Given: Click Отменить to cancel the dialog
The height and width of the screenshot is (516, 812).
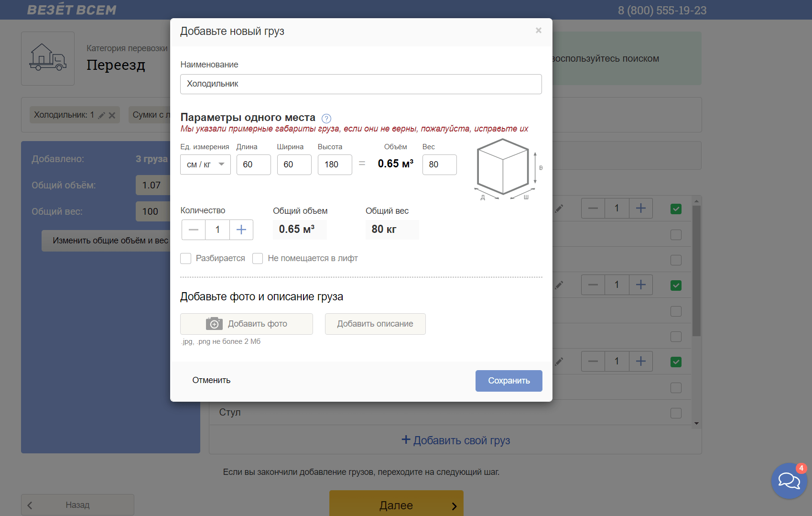Looking at the screenshot, I should click(x=211, y=380).
